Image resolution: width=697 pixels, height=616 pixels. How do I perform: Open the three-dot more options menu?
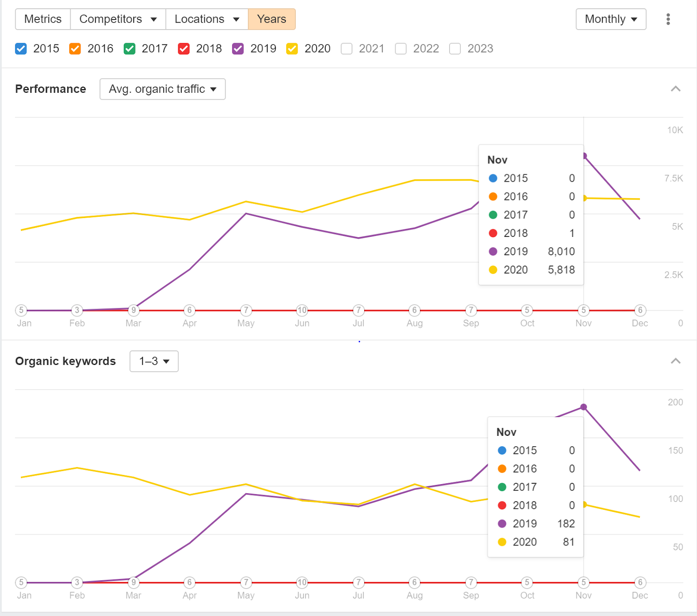click(668, 19)
